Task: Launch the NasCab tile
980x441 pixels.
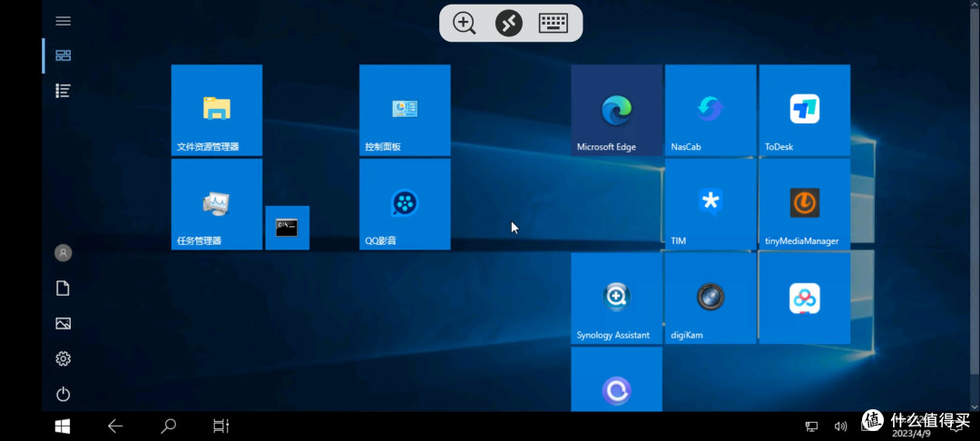Action: [x=710, y=110]
